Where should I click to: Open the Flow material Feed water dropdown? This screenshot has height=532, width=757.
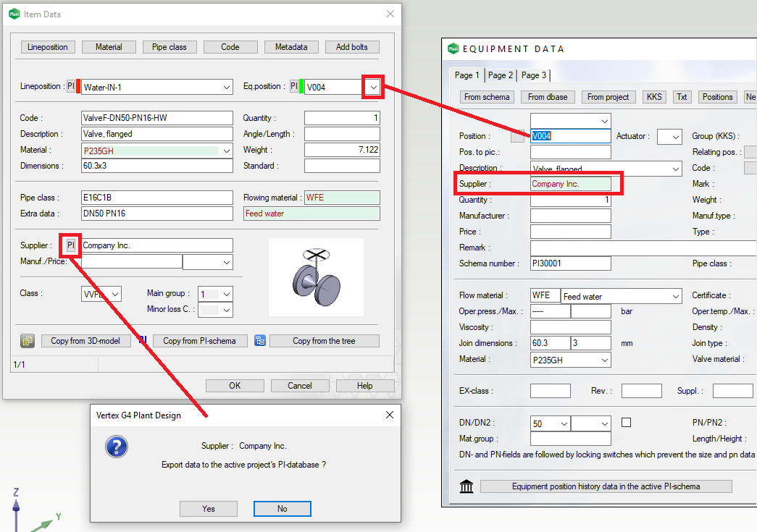[675, 296]
